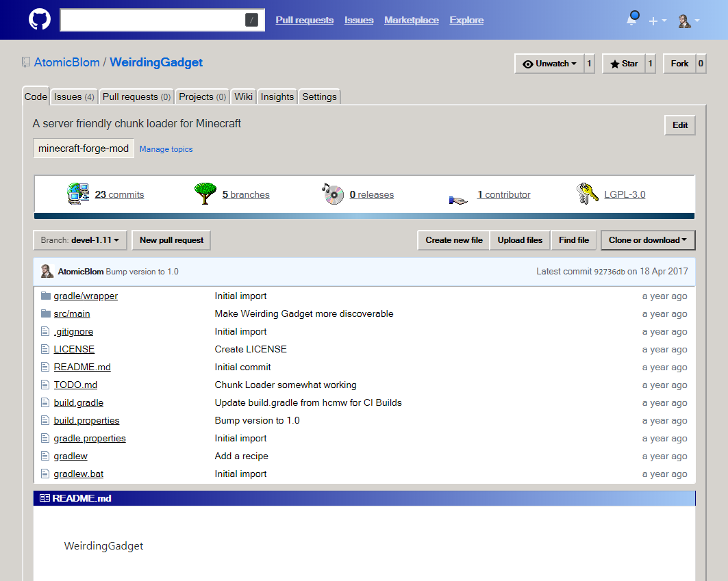Open the Settings tab
The height and width of the screenshot is (581, 728).
(x=319, y=96)
